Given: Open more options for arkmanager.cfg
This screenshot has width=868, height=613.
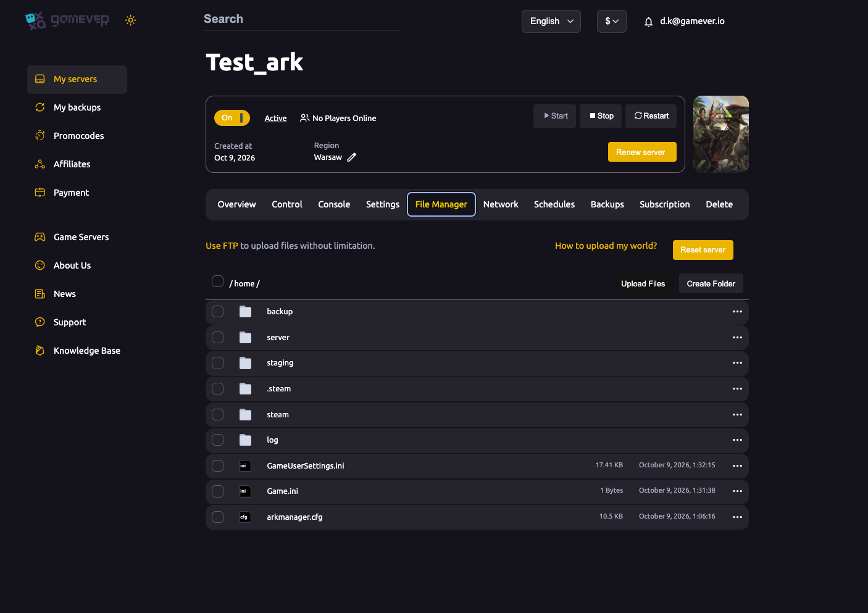Looking at the screenshot, I should [x=737, y=517].
